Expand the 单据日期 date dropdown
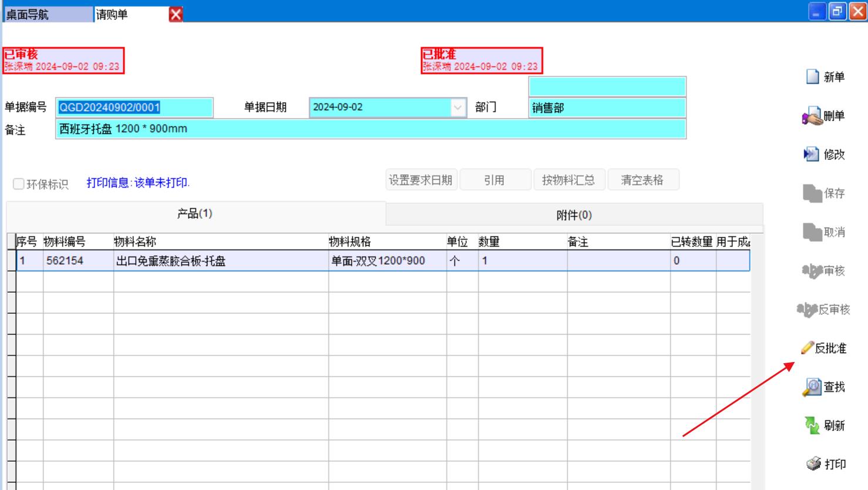This screenshot has height=490, width=868. click(x=457, y=107)
